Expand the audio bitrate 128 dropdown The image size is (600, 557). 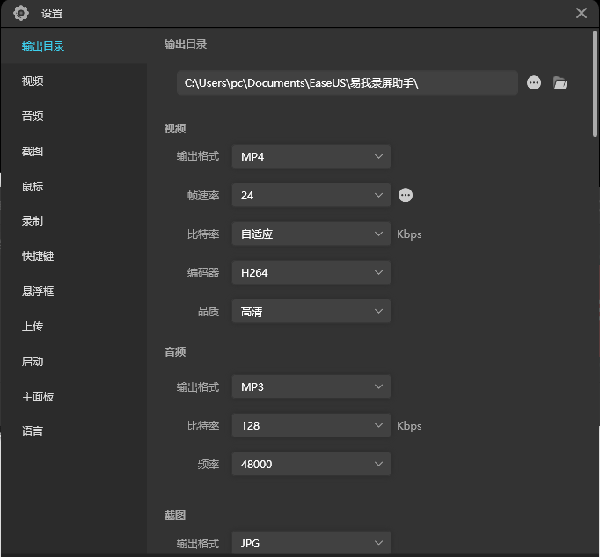[x=310, y=426]
